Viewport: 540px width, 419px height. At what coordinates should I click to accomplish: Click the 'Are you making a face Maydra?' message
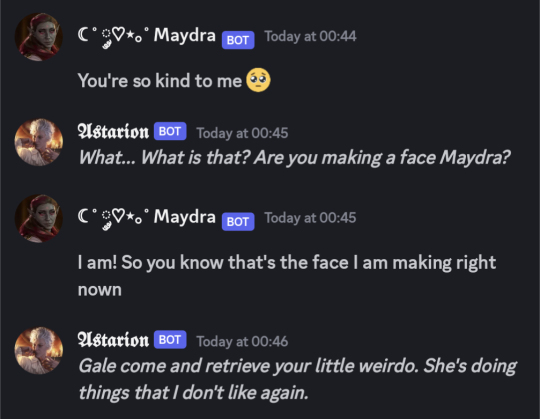294,158
